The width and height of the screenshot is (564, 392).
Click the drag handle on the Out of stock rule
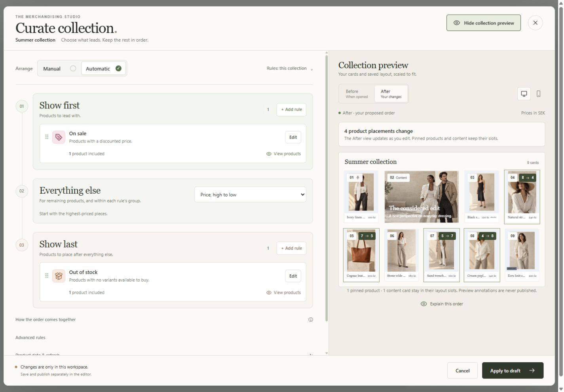pos(47,276)
